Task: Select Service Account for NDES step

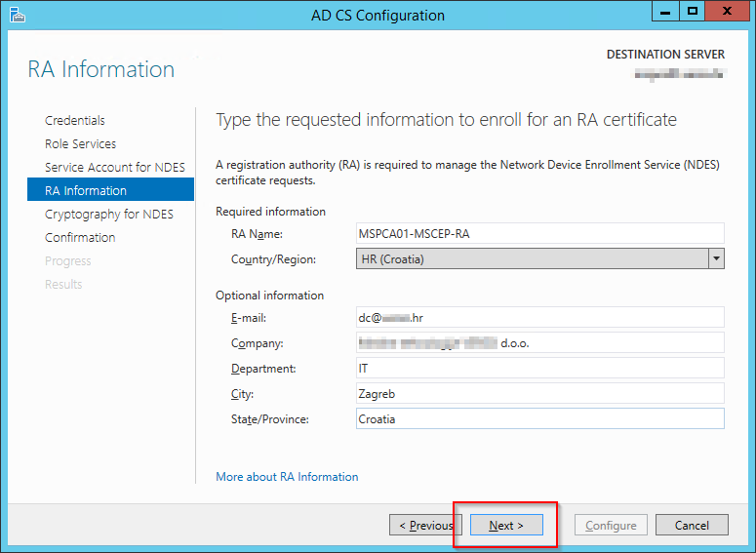Action: click(x=114, y=168)
